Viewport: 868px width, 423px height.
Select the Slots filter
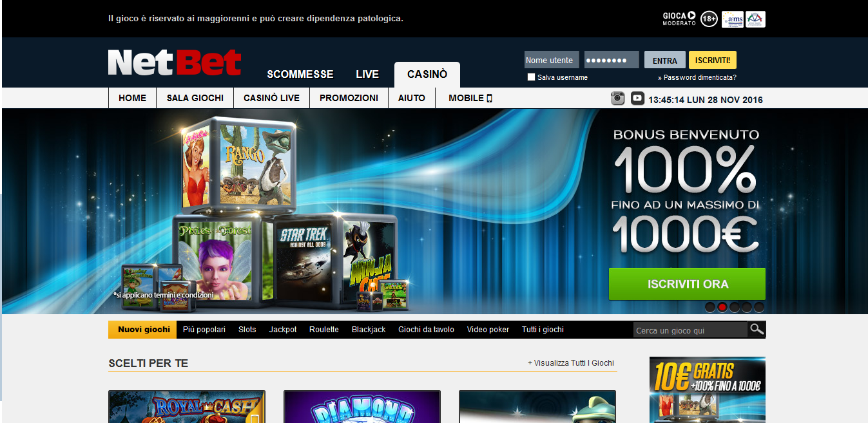pyautogui.click(x=247, y=330)
